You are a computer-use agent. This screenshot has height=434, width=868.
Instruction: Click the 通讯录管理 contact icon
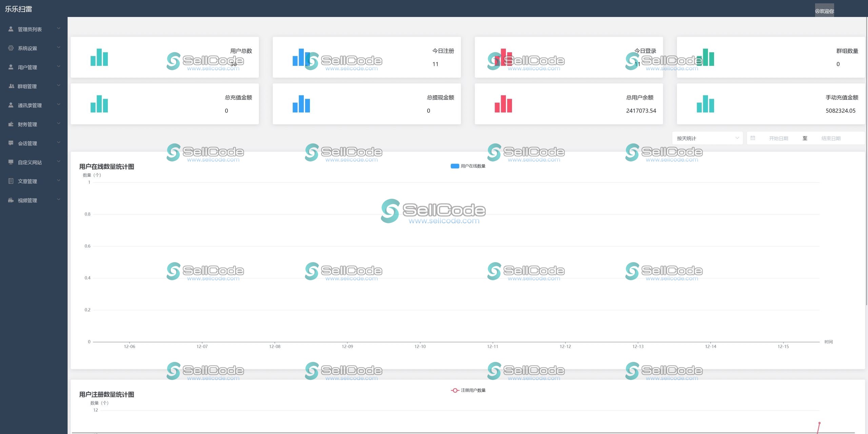[11, 105]
